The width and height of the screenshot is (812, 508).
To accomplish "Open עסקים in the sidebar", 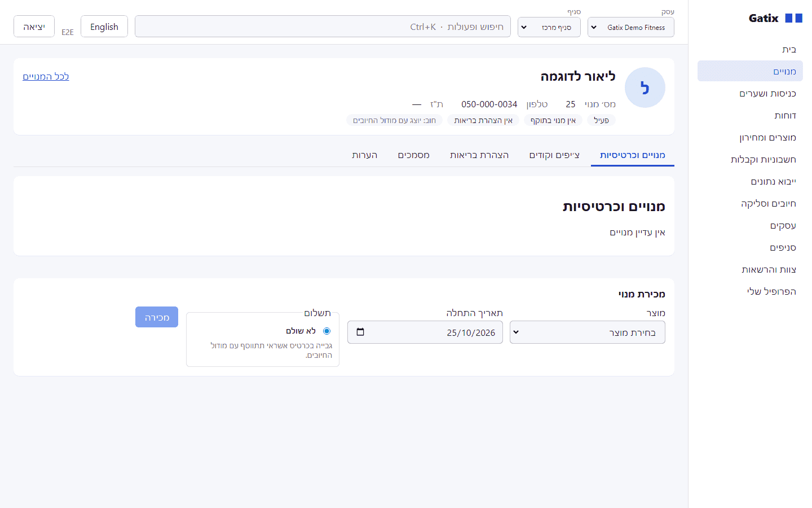I will [750, 225].
